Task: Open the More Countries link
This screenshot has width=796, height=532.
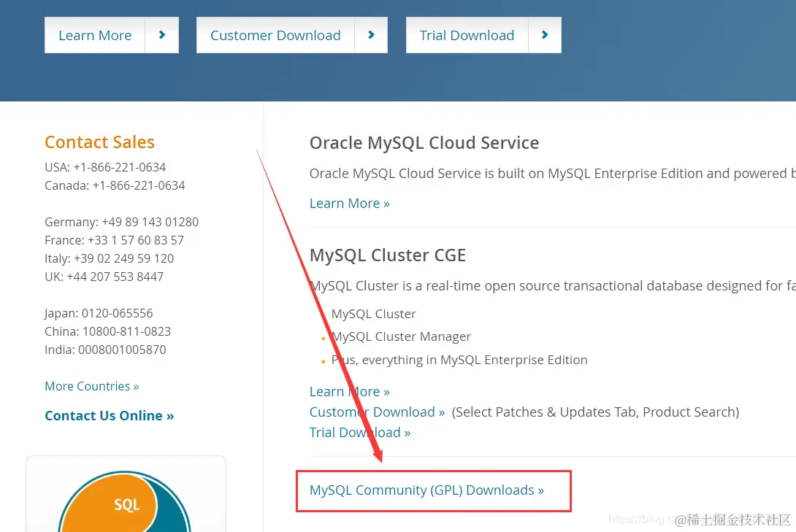Action: coord(92,386)
